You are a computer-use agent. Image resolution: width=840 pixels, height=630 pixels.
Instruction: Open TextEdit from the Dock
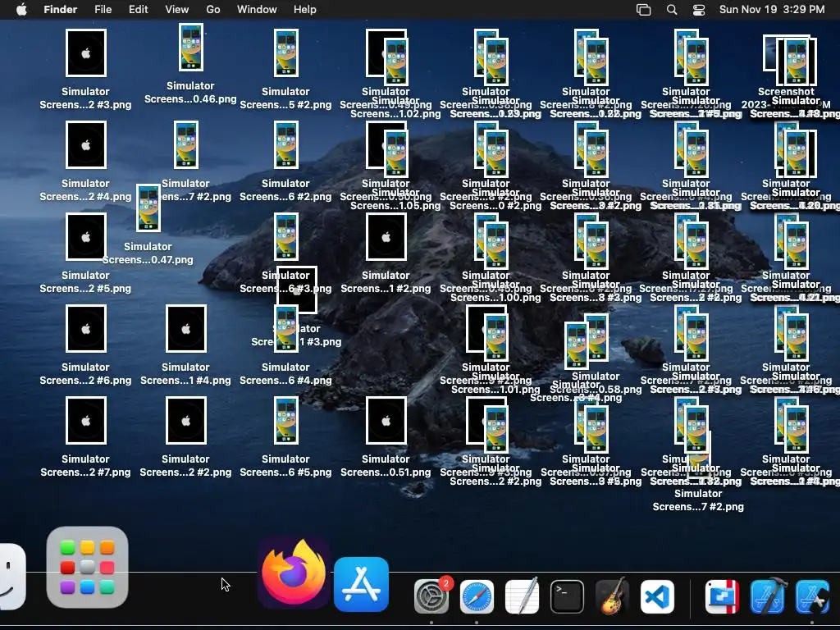(x=522, y=596)
